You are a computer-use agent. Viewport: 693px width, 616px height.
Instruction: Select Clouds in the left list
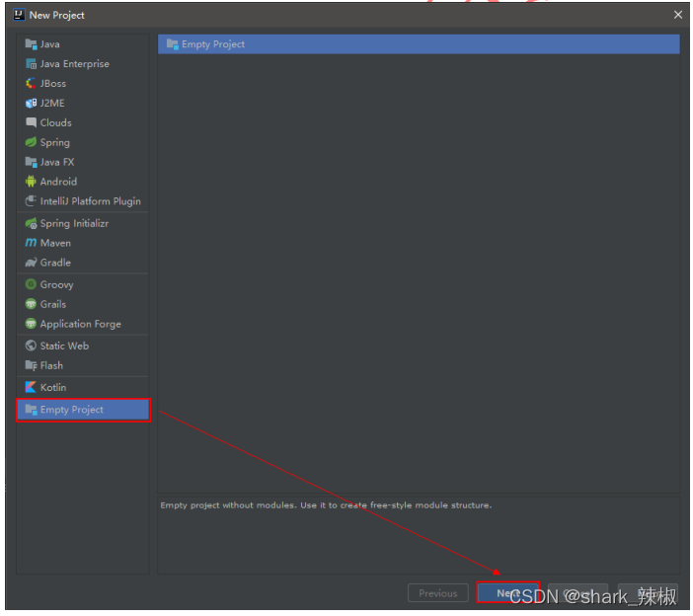pyautogui.click(x=55, y=122)
